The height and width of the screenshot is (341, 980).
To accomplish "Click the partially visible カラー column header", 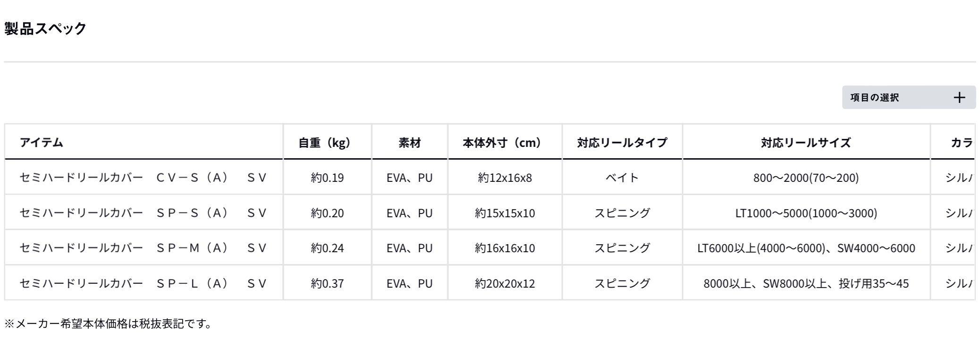I will click(960, 142).
